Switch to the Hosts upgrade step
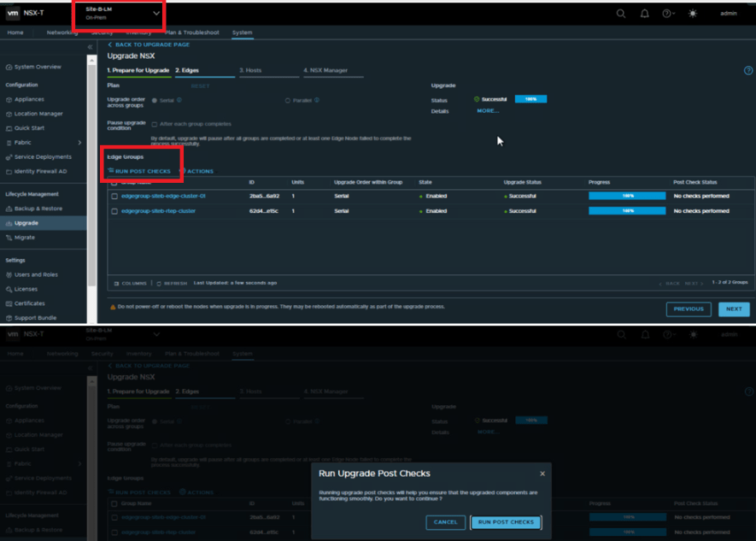 [x=249, y=70]
